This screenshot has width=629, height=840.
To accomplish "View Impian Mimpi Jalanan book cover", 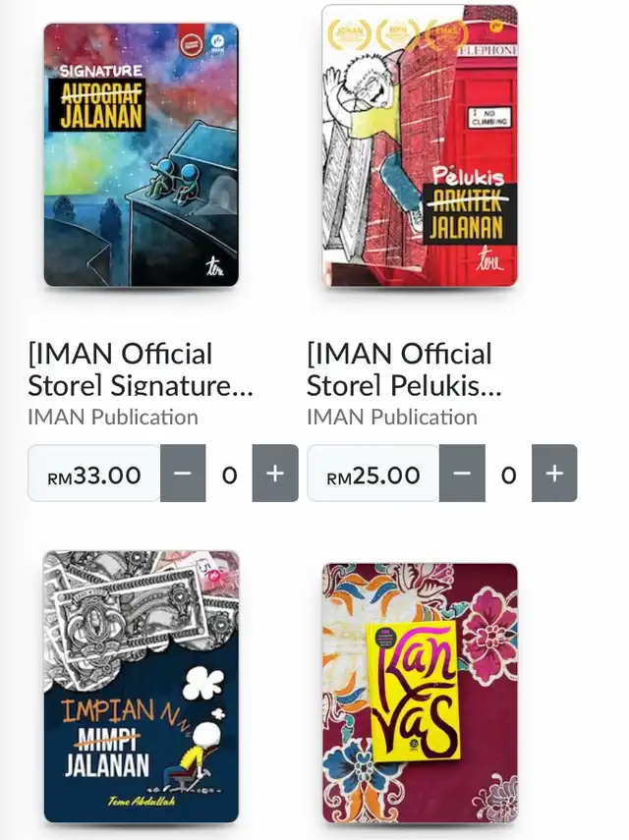I will [141, 687].
